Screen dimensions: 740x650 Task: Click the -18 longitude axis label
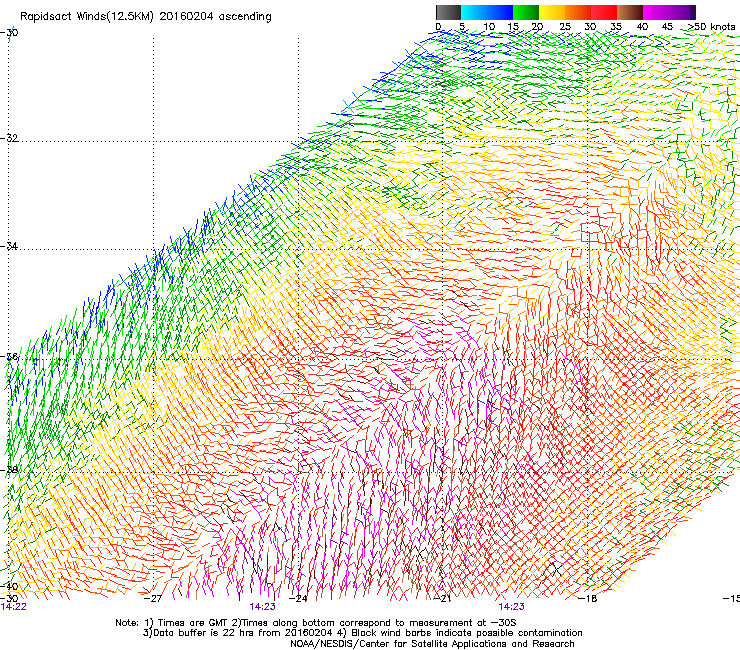pos(588,598)
